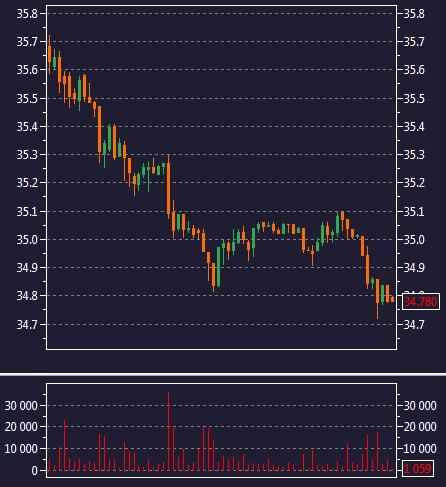The image size is (446, 487).
Task: Click the last candlestick at chart's end
Action: [x=392, y=299]
